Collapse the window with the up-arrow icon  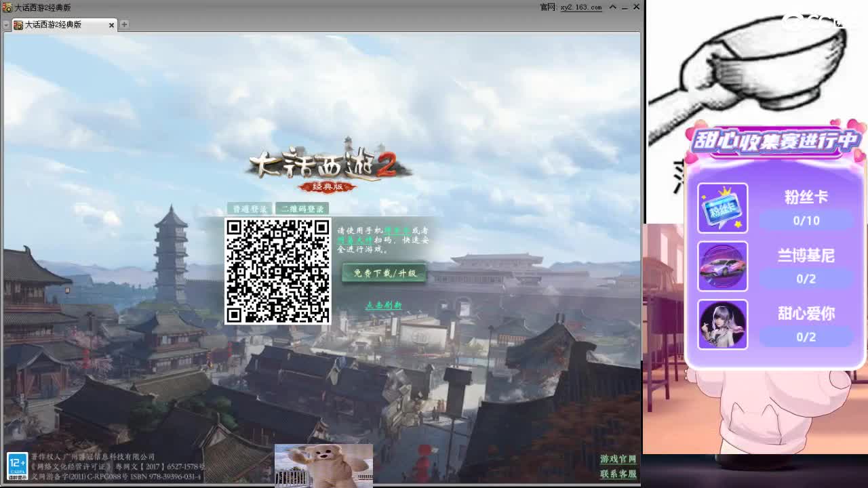pos(612,7)
